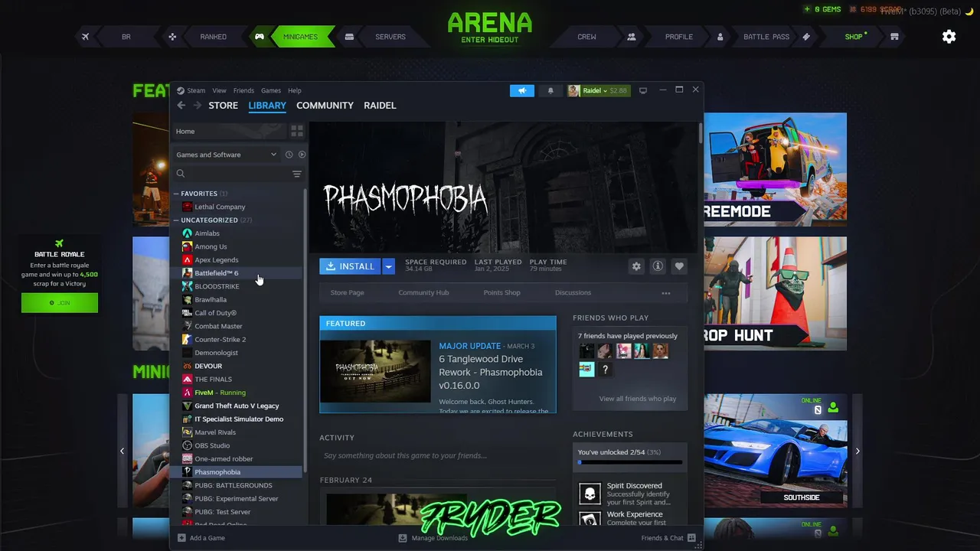This screenshot has width=980, height=551.
Task: Open the Phasmophobia Store Page link
Action: click(x=347, y=293)
